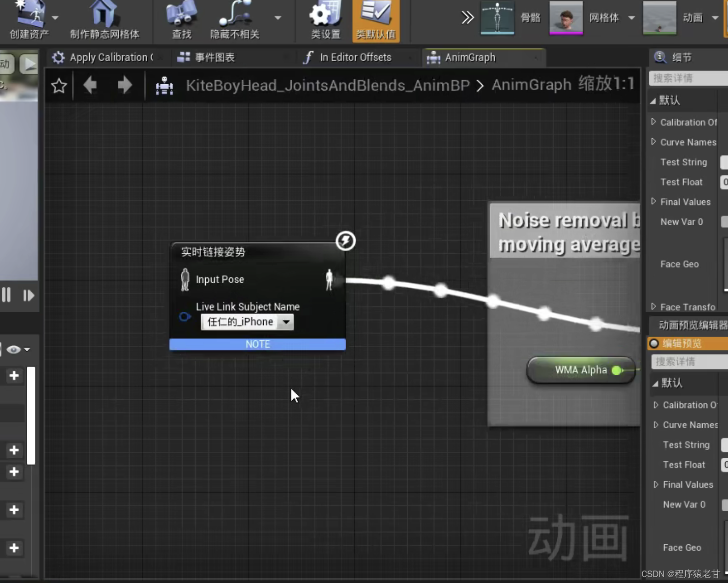The image size is (728, 583).
Task: Collapse the upper Default (默认) section
Action: point(653,100)
